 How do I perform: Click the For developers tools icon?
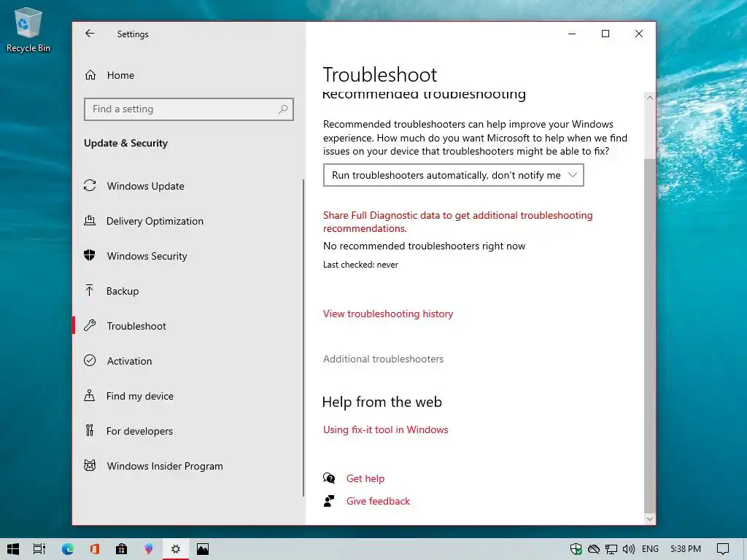point(90,430)
